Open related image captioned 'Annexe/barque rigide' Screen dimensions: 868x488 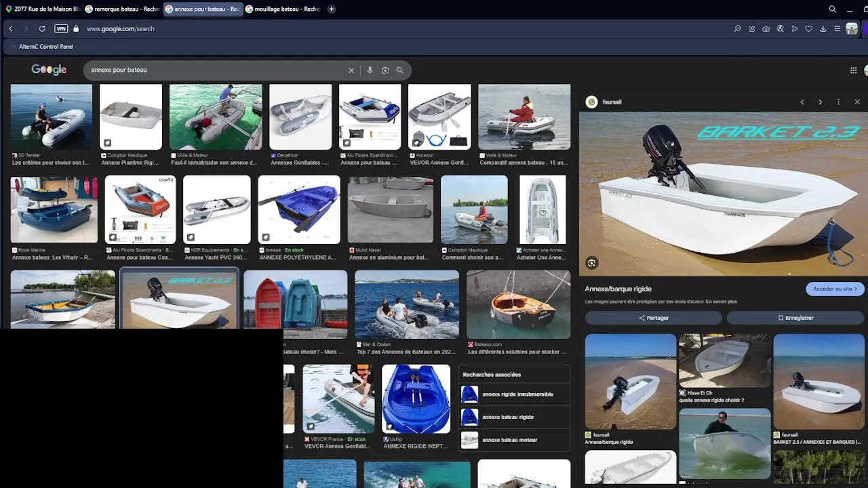click(631, 382)
